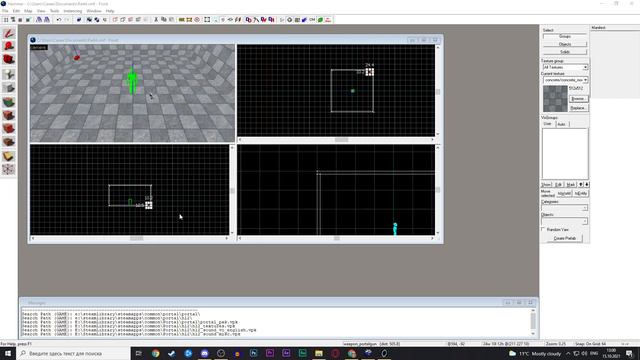Open the Tools menu
Viewport: 640px width, 360px height.
click(x=54, y=11)
